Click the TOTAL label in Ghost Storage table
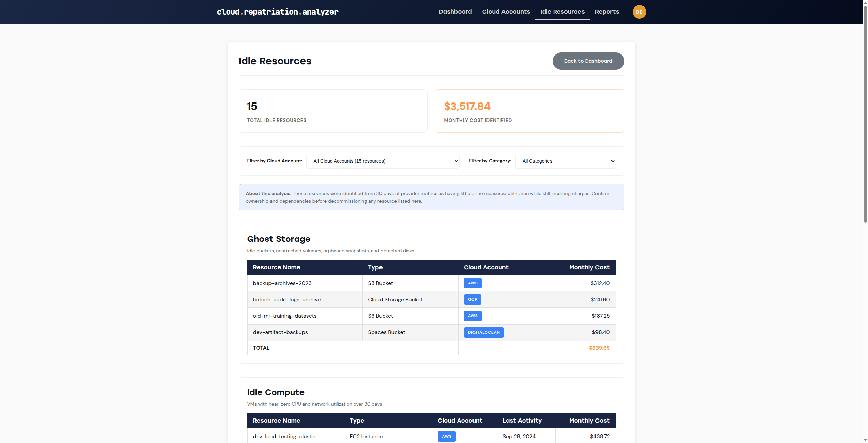Screen dimensions: 868x443 [261, 348]
